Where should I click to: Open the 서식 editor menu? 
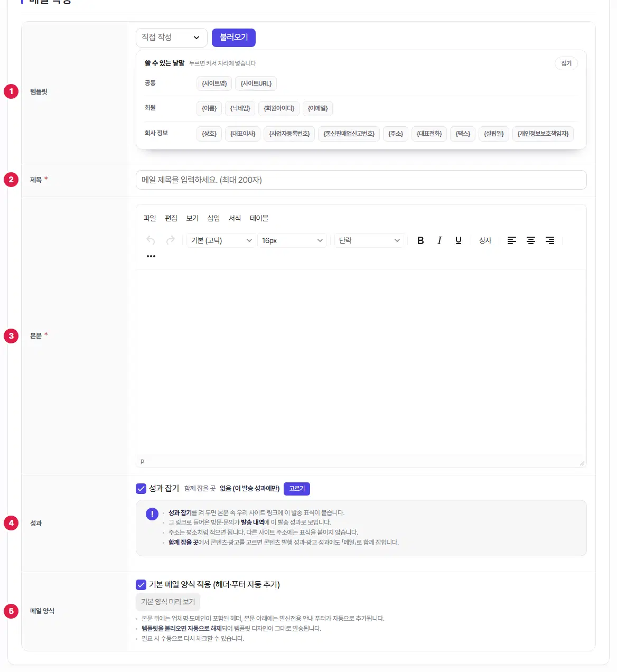(x=235, y=218)
